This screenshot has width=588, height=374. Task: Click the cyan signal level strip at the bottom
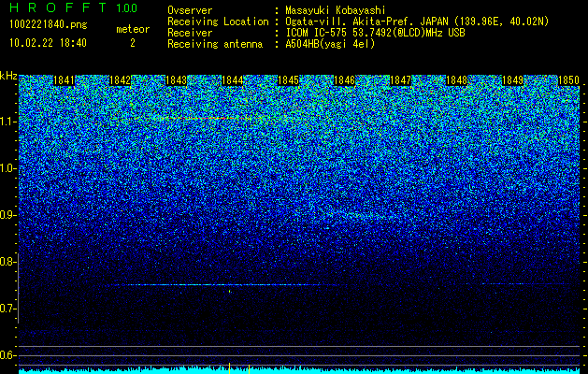point(299,371)
